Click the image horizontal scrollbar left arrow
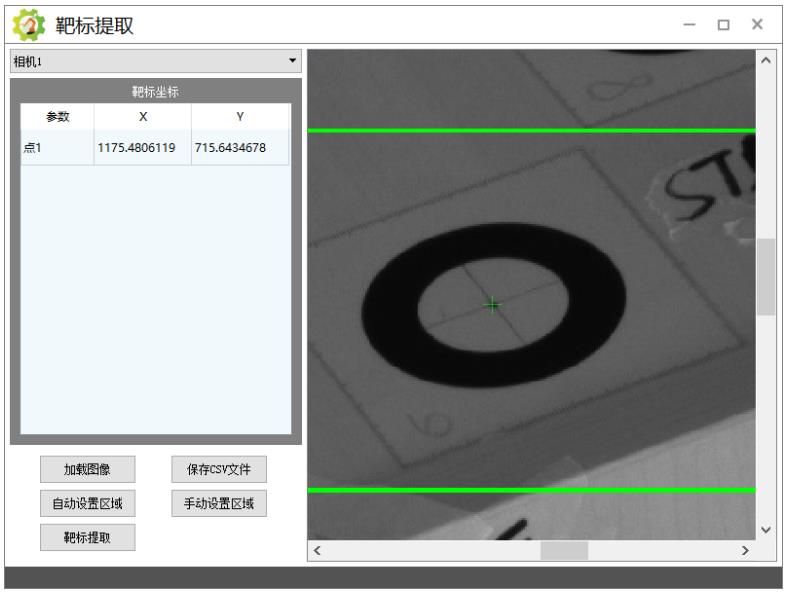 tap(317, 551)
